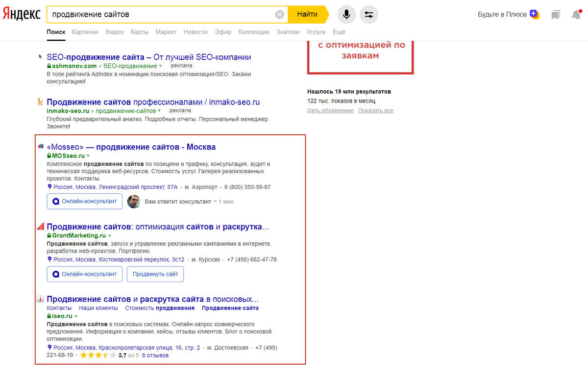
Task: Expand GrantMarketing.ru dropdown arrow
Action: [x=110, y=236]
